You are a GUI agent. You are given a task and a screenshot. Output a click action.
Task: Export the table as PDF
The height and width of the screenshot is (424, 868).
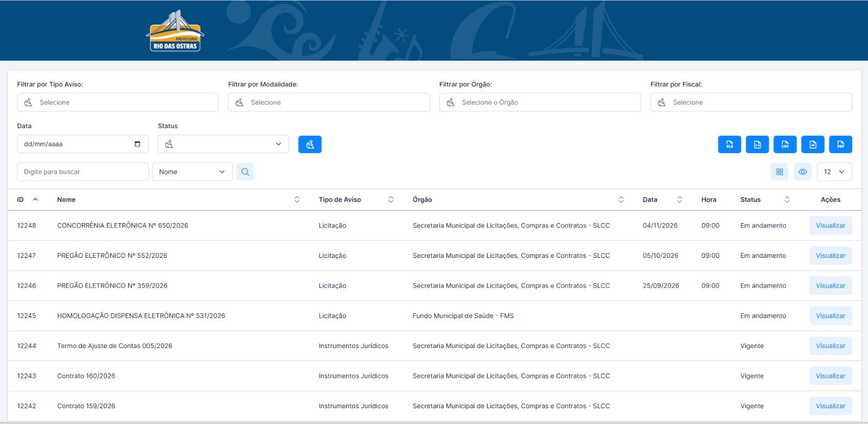[840, 144]
